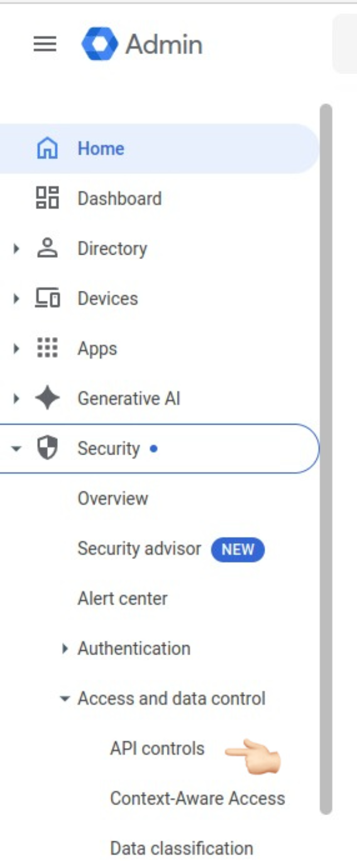This screenshot has height=868, width=357.
Task: Select Alert center menu item
Action: tap(123, 599)
